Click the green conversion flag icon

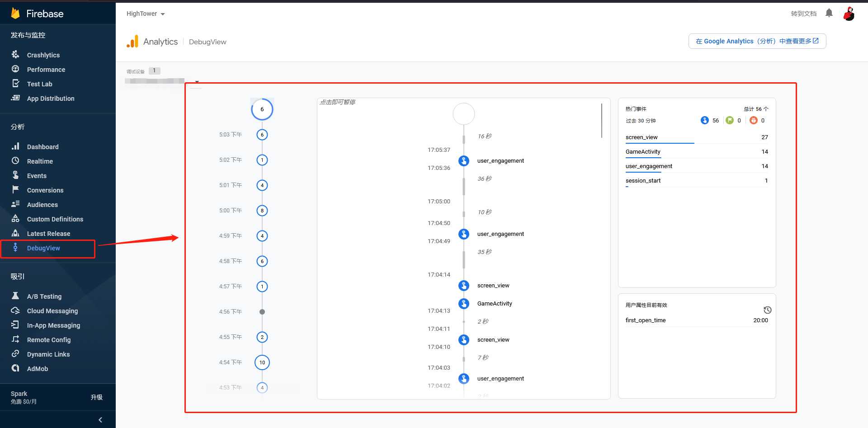729,120
